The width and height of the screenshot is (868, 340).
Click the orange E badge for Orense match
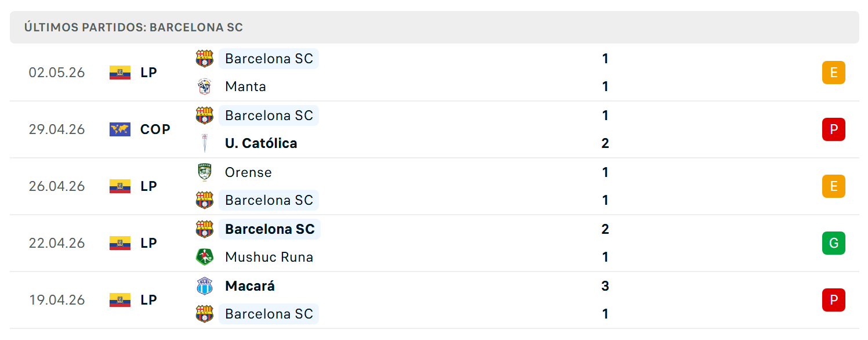coord(833,186)
